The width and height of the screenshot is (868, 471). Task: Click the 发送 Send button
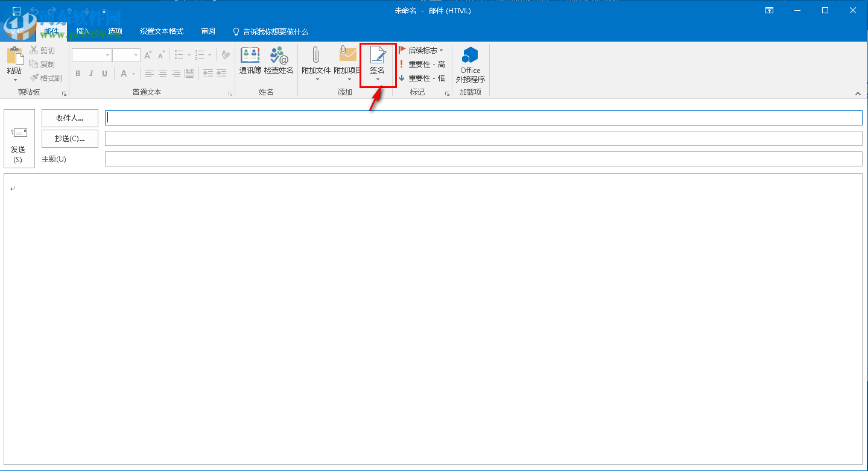point(19,139)
